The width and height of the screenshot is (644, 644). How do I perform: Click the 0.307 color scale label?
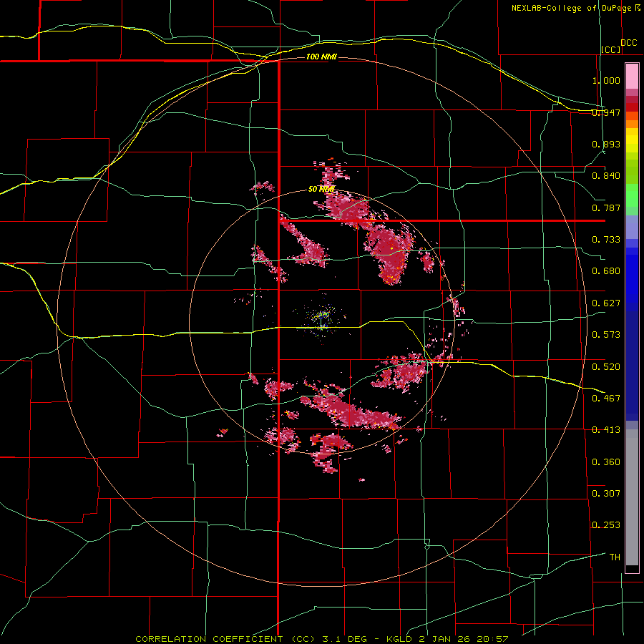point(606,493)
